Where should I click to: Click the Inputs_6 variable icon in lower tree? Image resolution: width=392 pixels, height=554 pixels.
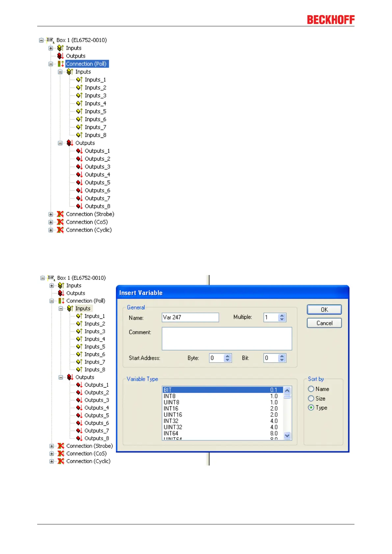[79, 354]
